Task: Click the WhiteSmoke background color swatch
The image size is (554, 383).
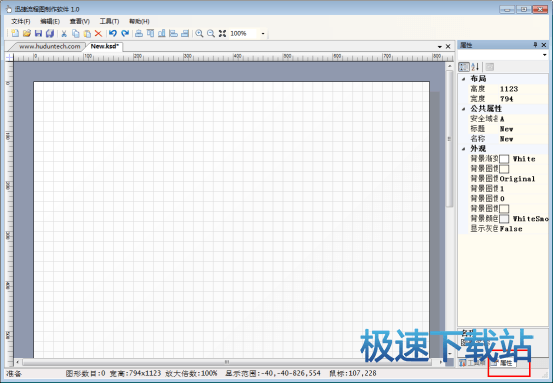Action: 504,219
